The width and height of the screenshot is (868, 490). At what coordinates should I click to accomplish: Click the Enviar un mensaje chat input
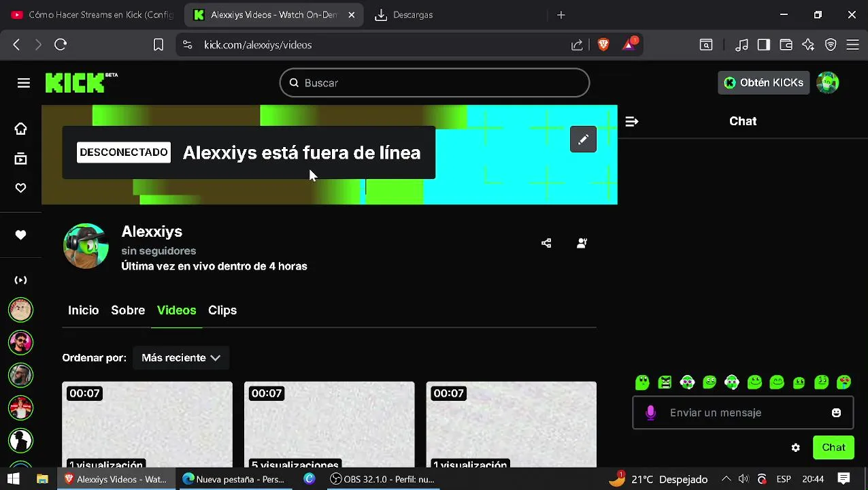(743, 412)
